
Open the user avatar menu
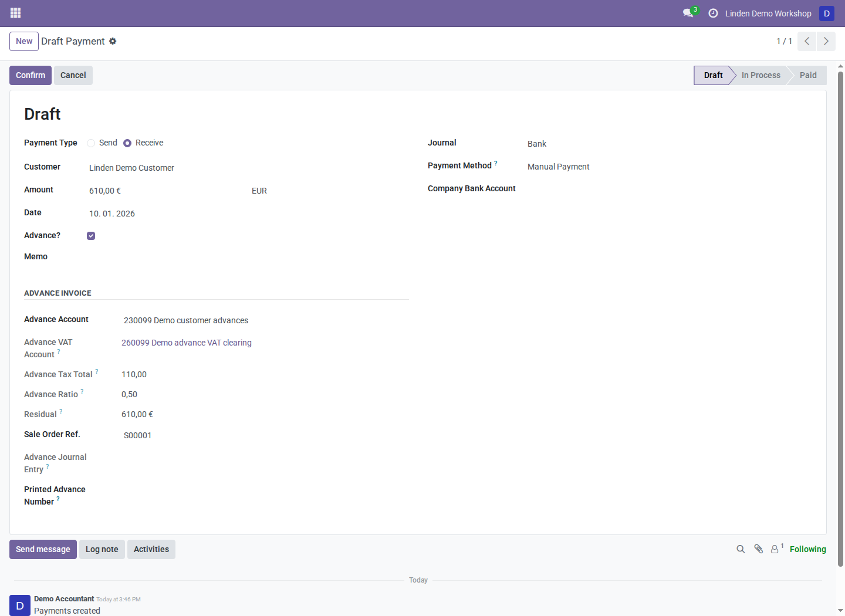[x=827, y=13]
